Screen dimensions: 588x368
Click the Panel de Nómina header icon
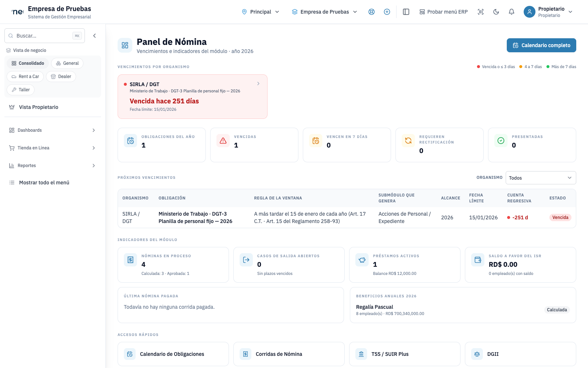tap(125, 45)
